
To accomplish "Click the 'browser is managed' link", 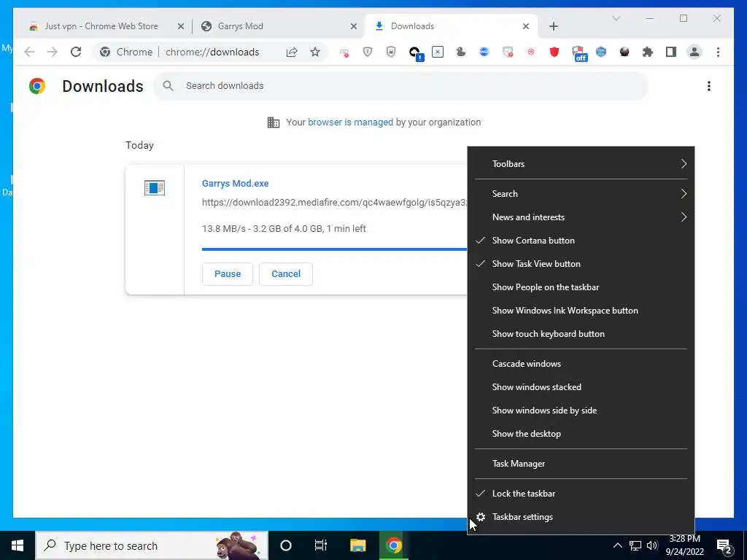I will [350, 122].
